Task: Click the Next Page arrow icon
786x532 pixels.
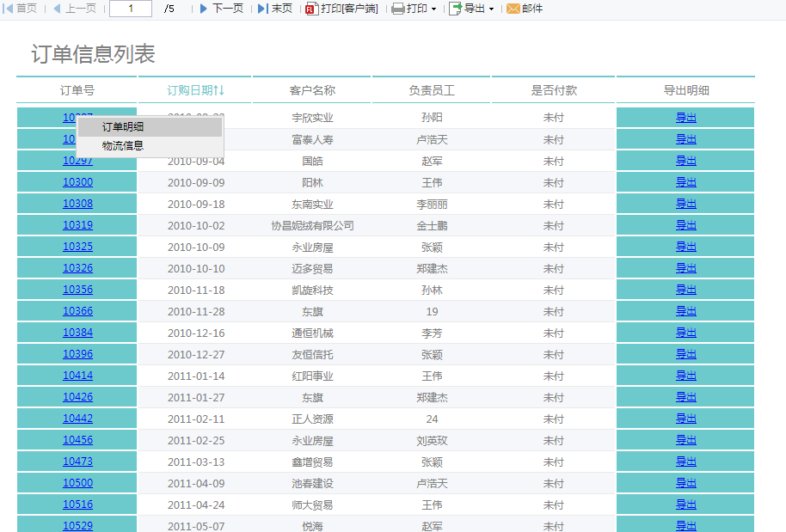Action: click(x=203, y=9)
